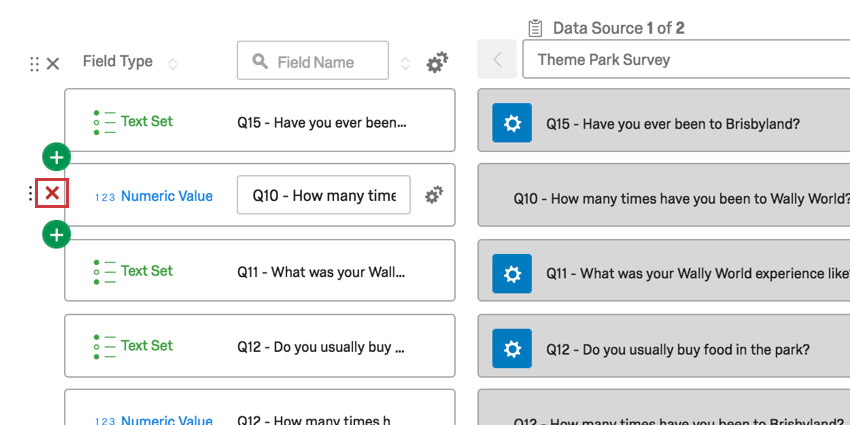Click green plus above Q10 row
The image size is (850, 425).
(x=57, y=157)
